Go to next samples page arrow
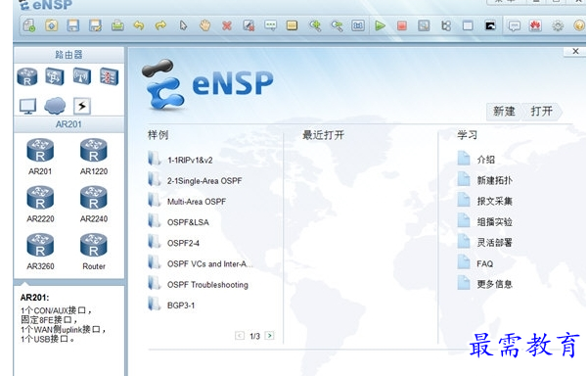This screenshot has width=588, height=376. [x=269, y=336]
